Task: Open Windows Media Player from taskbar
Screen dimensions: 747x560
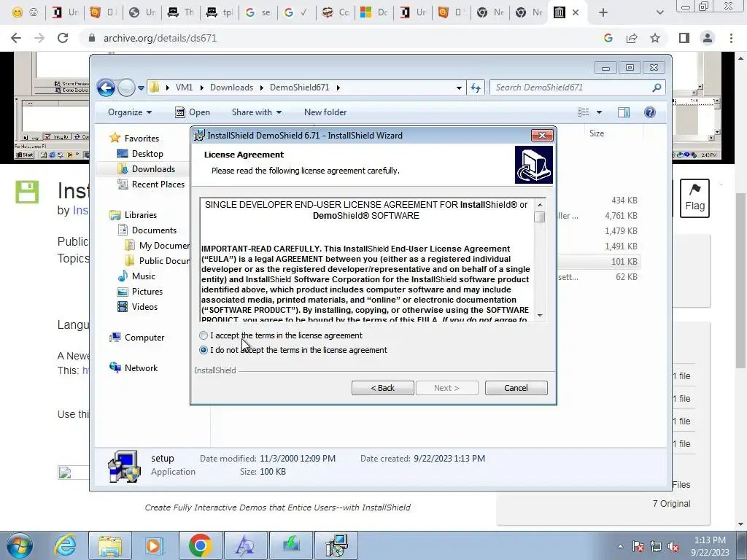Action: click(x=154, y=545)
